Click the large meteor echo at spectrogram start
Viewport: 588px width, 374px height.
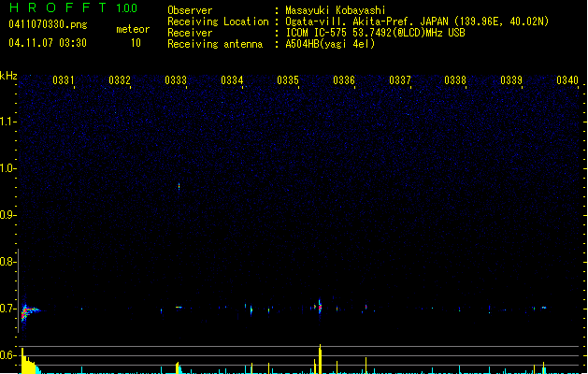29,311
